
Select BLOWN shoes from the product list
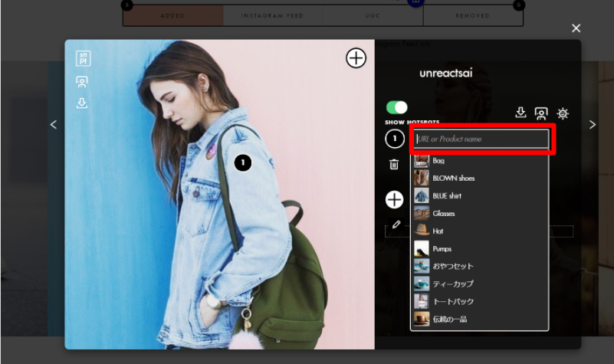(x=479, y=178)
